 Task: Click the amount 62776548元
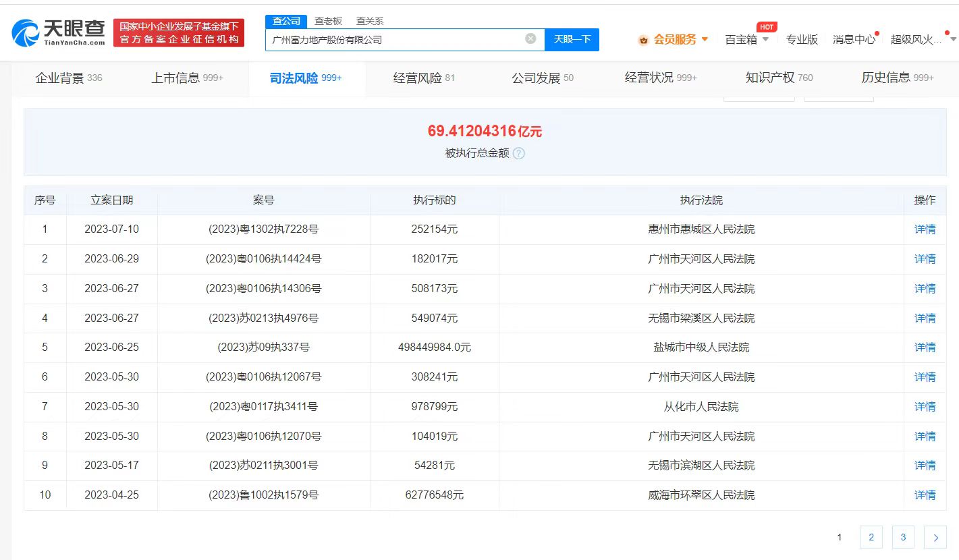pos(435,495)
